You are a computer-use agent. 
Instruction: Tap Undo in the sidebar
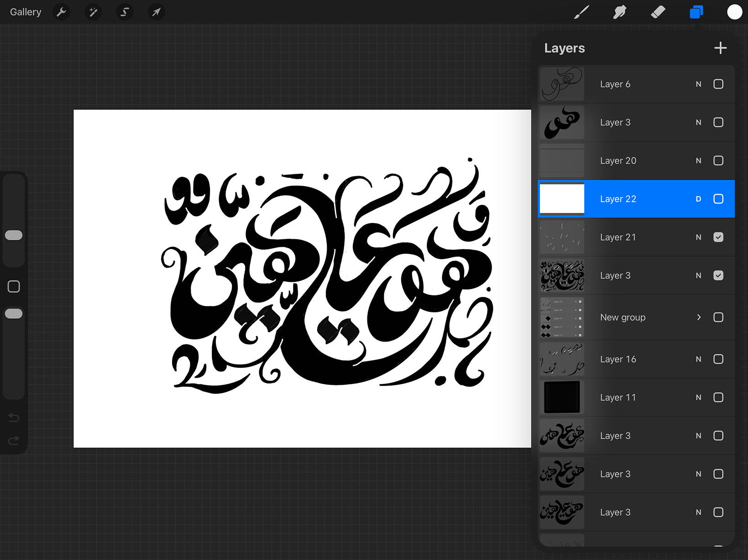(x=14, y=417)
